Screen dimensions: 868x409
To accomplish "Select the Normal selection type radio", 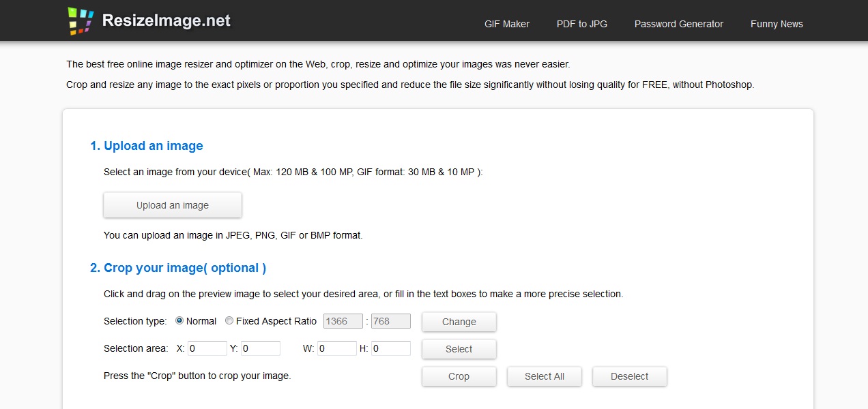I will pos(179,321).
